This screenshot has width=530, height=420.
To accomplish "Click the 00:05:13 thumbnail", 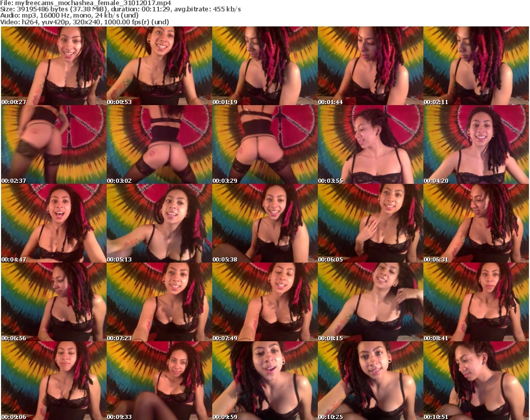I will coord(159,223).
